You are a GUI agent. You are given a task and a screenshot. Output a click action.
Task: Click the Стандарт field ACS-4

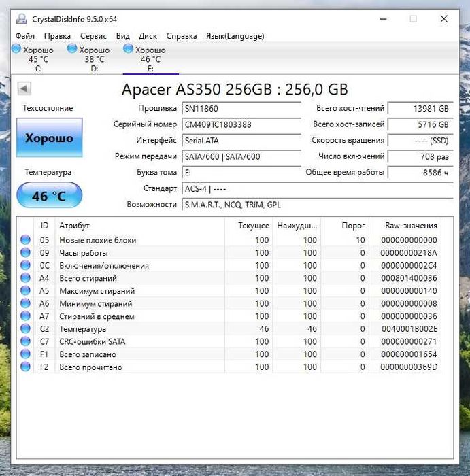point(318,189)
